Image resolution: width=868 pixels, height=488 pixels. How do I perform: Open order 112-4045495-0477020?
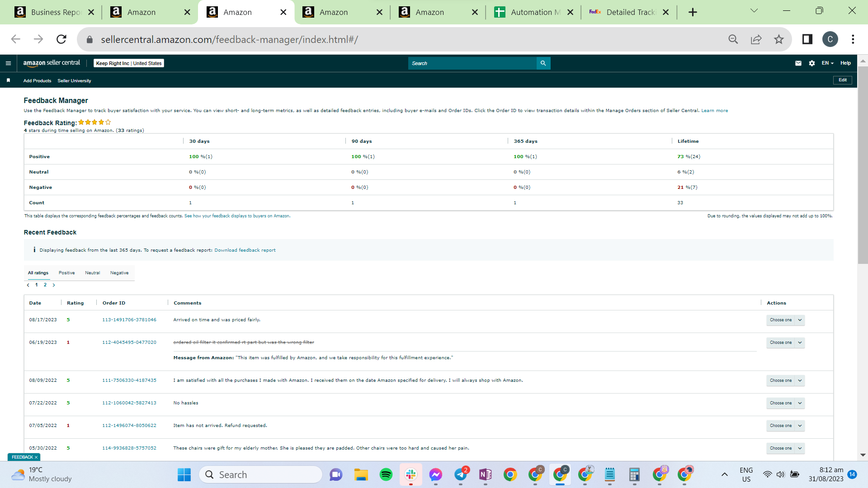[x=129, y=343]
